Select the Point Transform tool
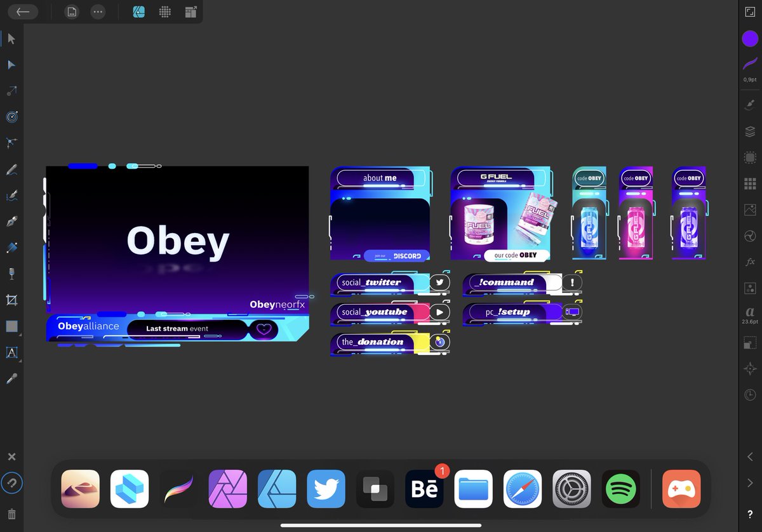Image resolution: width=762 pixels, height=532 pixels. tap(11, 91)
